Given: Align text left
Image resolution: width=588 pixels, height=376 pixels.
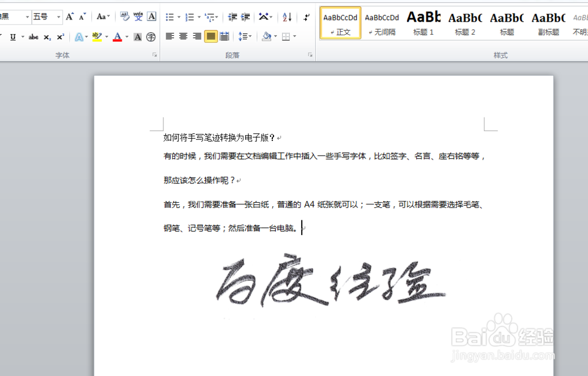Looking at the screenshot, I should tap(170, 36).
